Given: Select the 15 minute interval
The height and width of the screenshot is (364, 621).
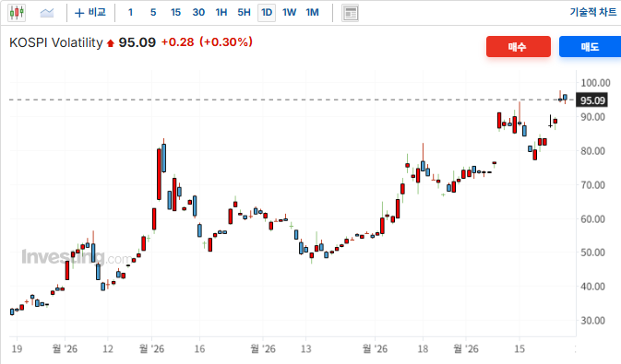Looking at the screenshot, I should coord(175,13).
